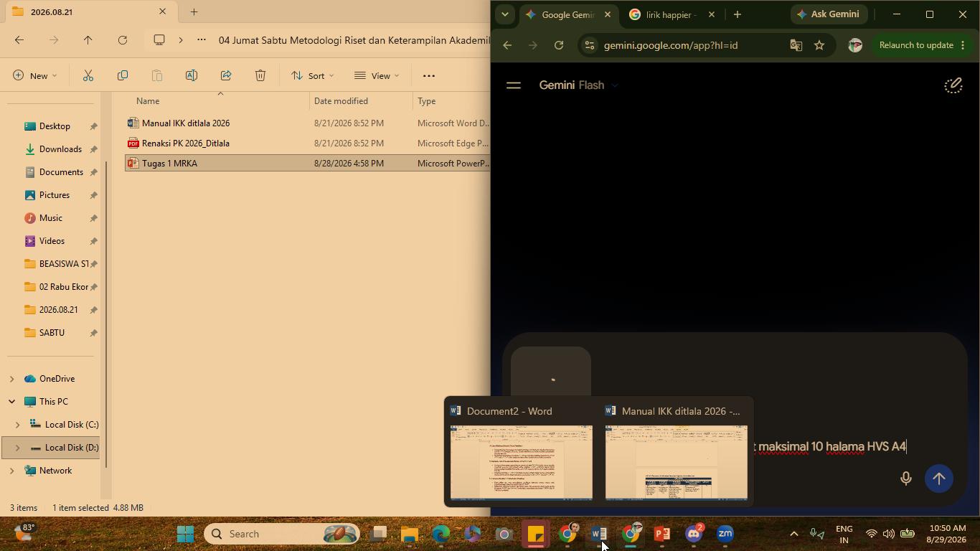Screen dimensions: 980x551
Task: Send the Gemini prompt with arrow button
Action: pos(938,479)
